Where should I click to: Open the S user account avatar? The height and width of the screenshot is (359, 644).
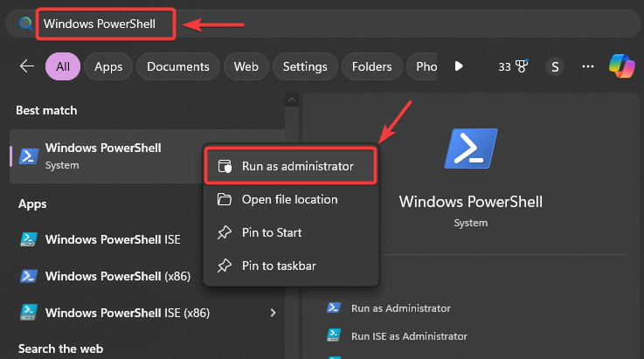(554, 66)
